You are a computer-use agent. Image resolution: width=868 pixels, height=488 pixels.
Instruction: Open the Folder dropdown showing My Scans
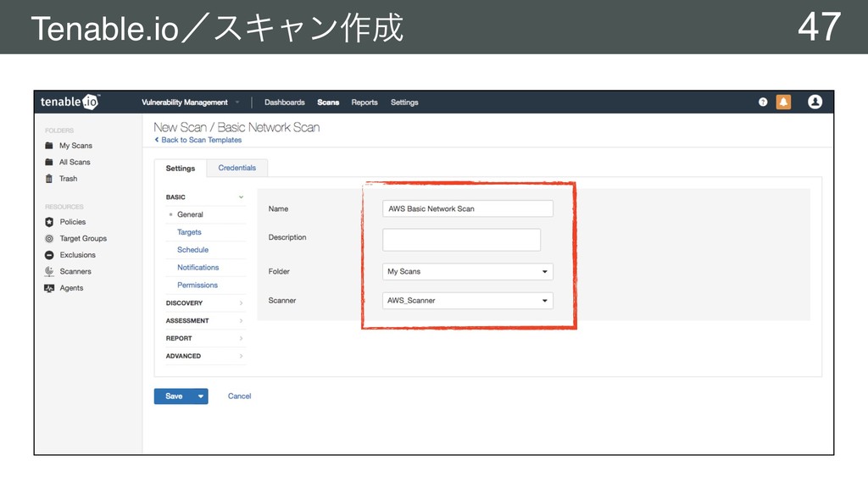pos(468,272)
